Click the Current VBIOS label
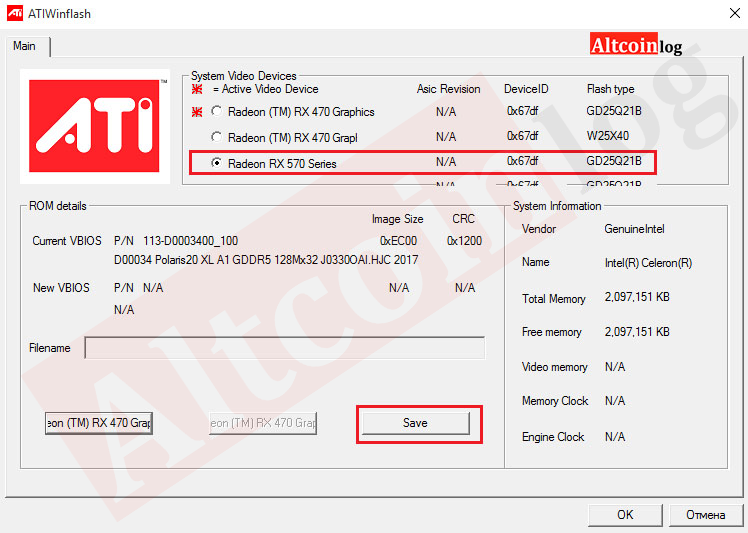The width and height of the screenshot is (748, 533). [67, 241]
